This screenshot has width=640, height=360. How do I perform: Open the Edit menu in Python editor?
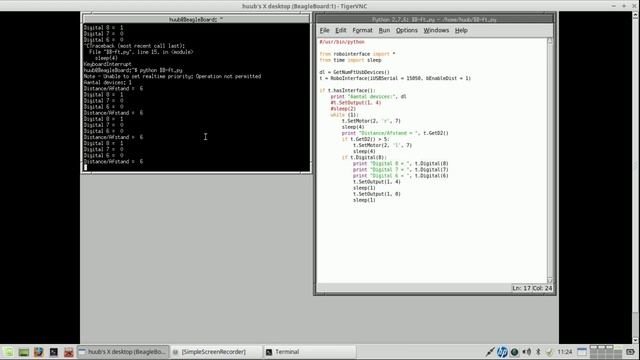(x=341, y=30)
